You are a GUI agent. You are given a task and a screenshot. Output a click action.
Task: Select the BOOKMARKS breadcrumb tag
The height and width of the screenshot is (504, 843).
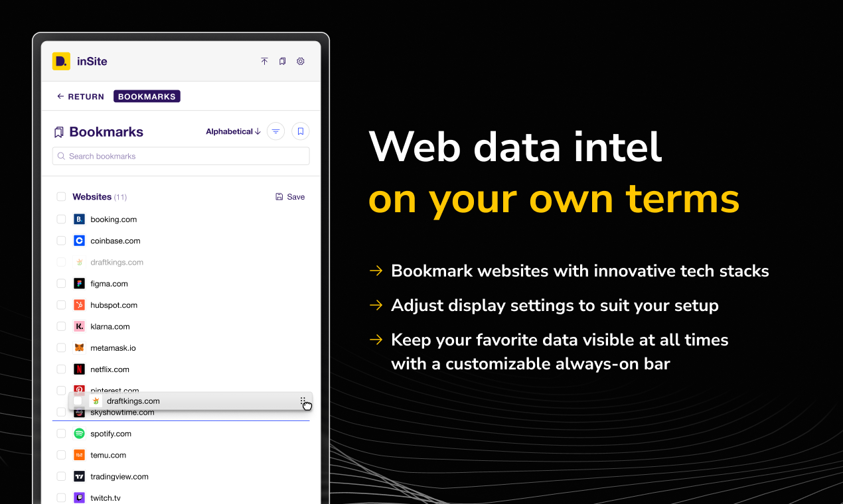[147, 96]
